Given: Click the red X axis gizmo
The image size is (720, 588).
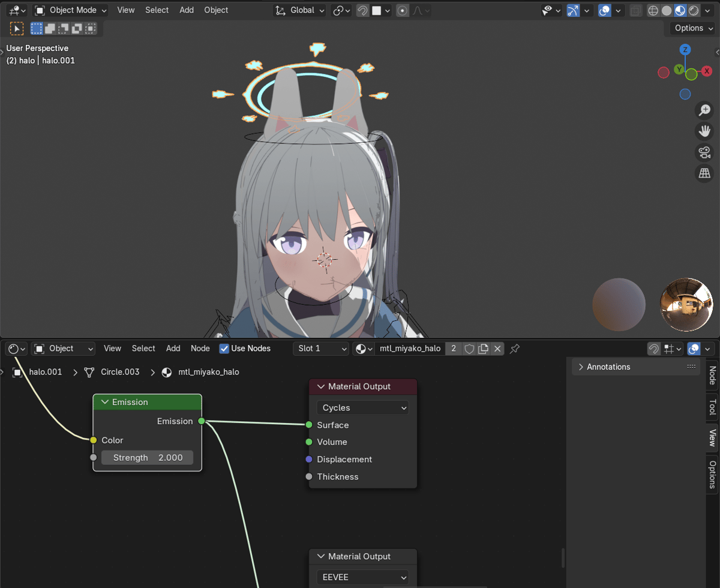Looking at the screenshot, I should [x=707, y=71].
